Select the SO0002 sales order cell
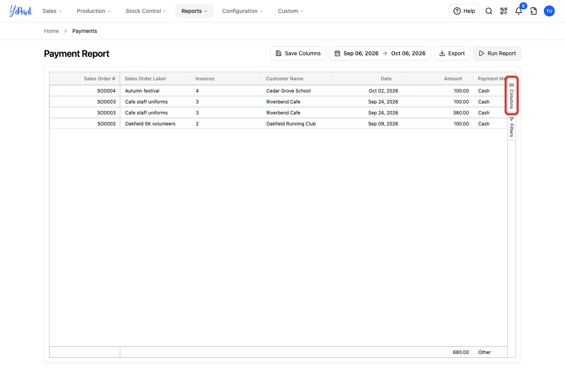Viewport: 565px width, 392px height. 85,124
